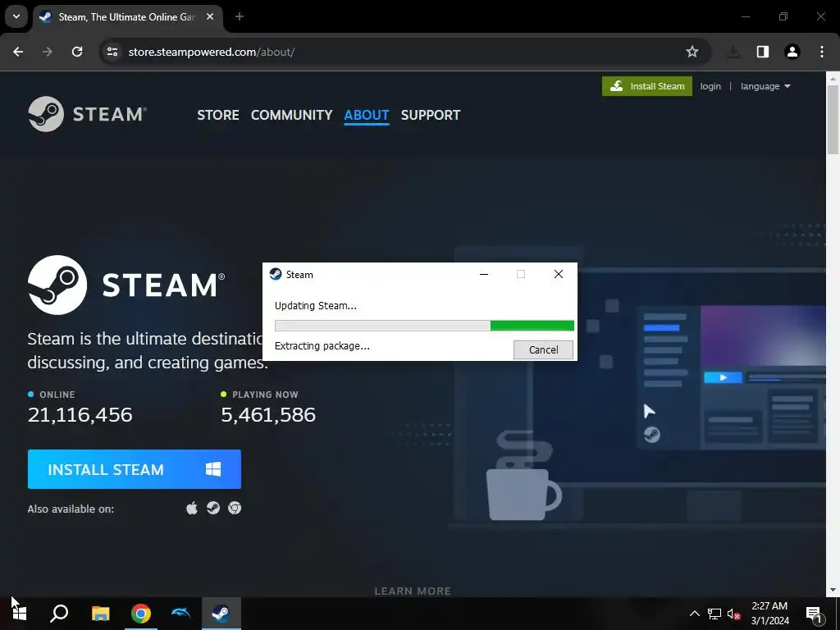
Task: Open the network status tray icon
Action: 714,614
